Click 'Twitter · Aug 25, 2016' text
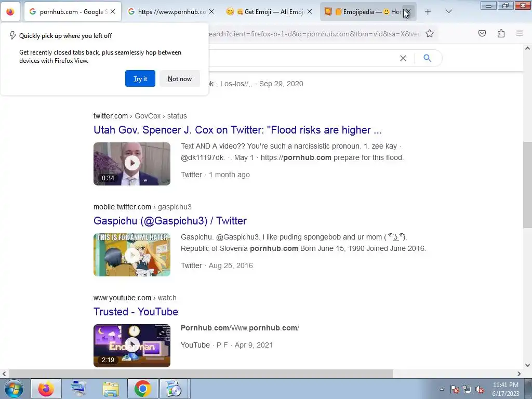 pyautogui.click(x=217, y=265)
